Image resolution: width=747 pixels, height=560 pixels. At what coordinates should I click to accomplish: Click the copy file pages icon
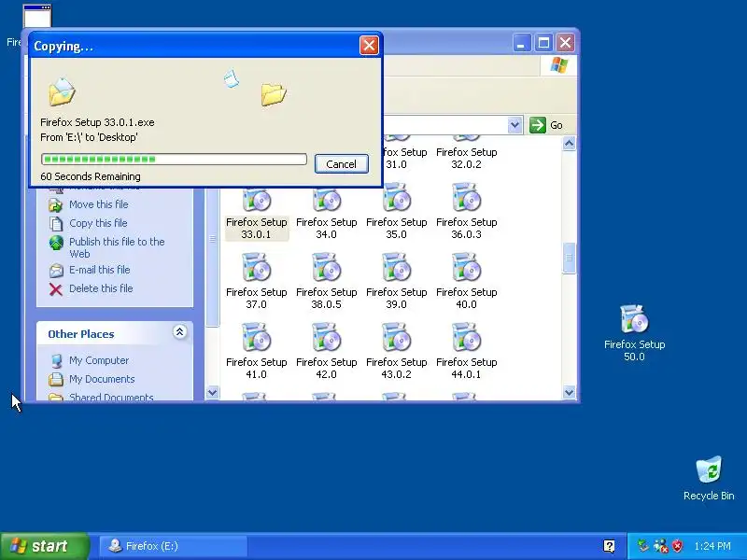(x=56, y=224)
